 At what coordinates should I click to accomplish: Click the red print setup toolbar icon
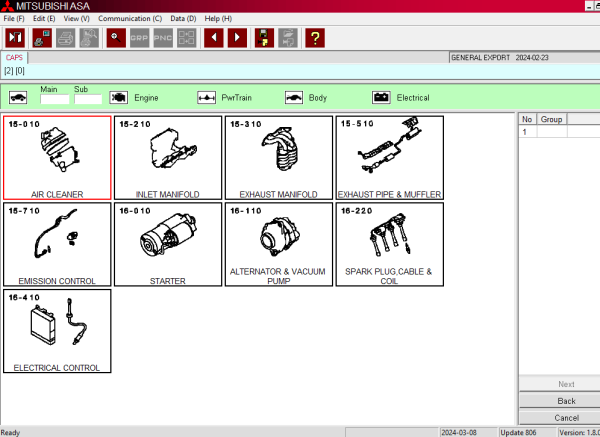point(42,38)
